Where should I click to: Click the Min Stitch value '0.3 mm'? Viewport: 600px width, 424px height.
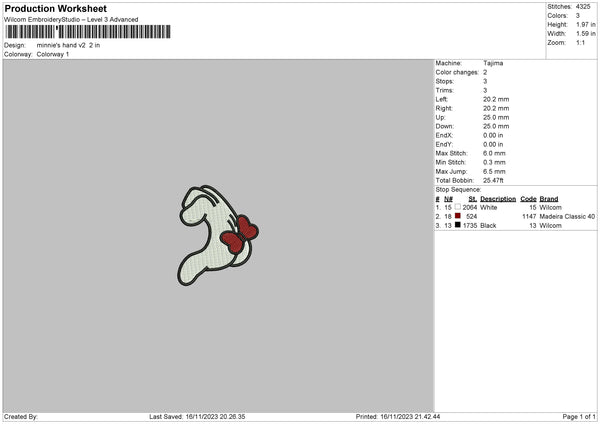pyautogui.click(x=494, y=162)
